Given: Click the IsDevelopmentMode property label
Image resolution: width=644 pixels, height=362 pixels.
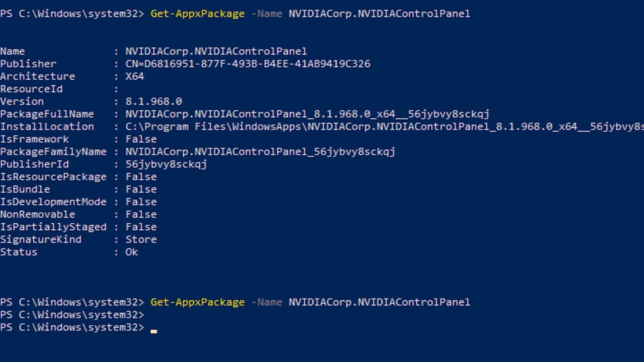Looking at the screenshot, I should (53, 202).
